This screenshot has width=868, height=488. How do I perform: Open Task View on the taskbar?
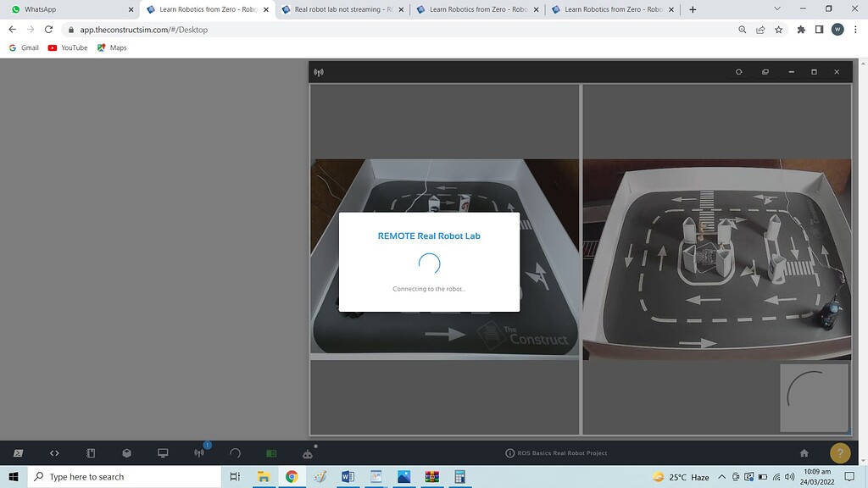(x=235, y=476)
